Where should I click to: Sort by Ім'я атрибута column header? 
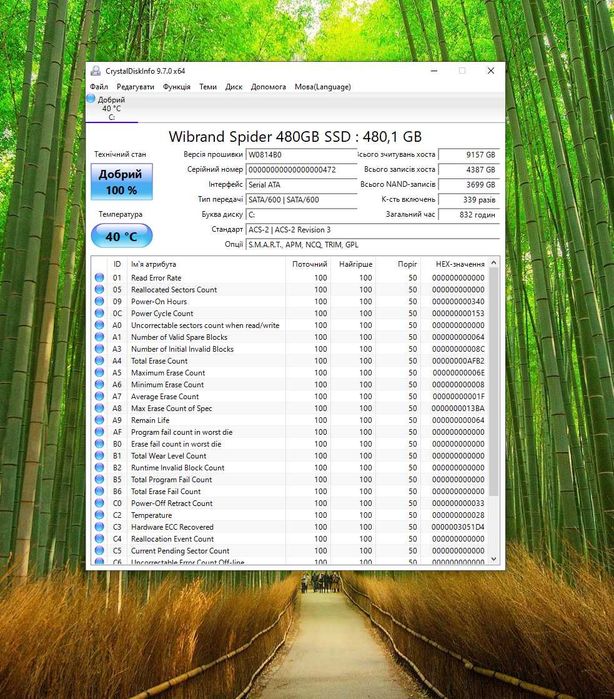click(206, 264)
